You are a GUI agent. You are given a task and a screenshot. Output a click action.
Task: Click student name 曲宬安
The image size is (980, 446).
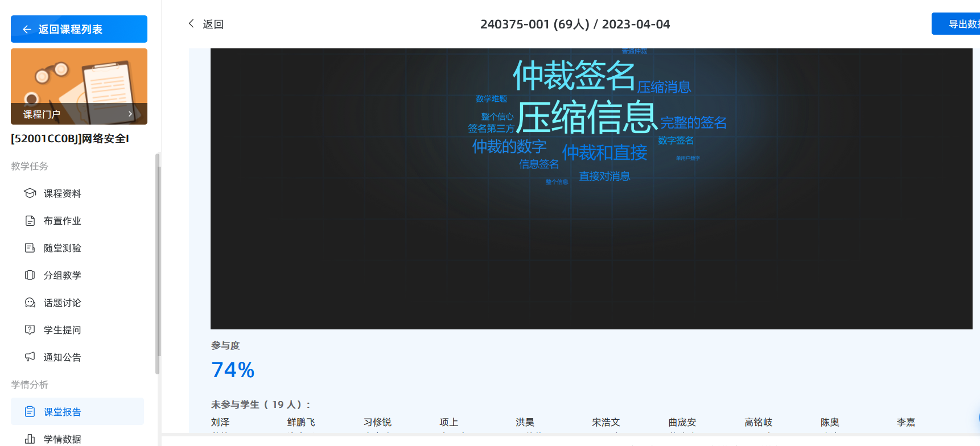[x=682, y=422]
